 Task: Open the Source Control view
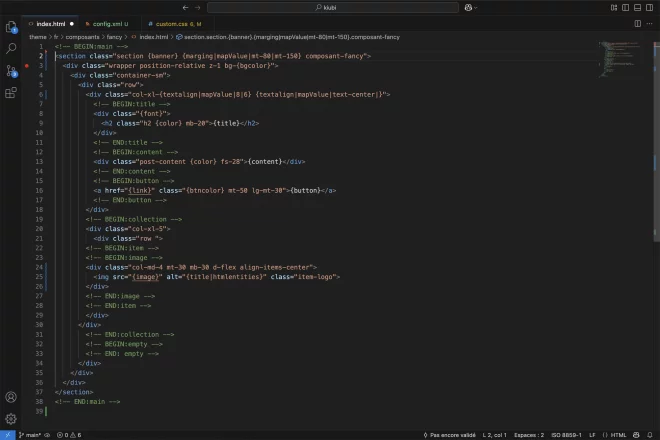tap(11, 71)
